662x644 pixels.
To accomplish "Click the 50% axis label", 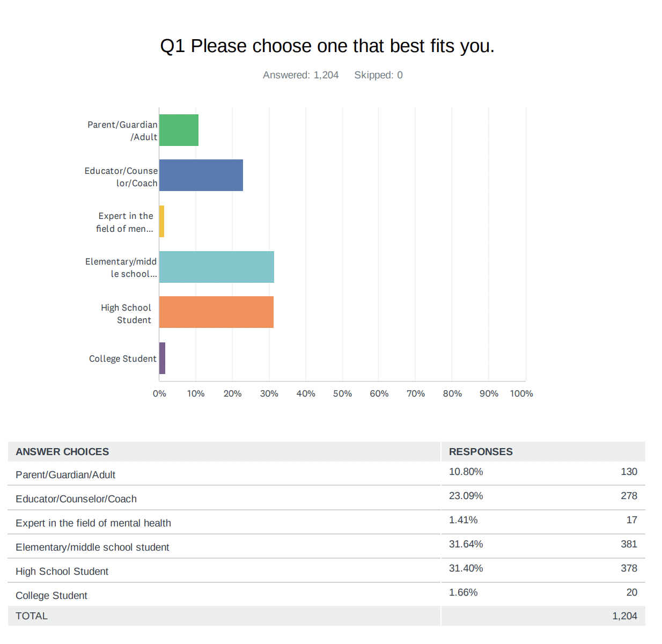I will click(x=342, y=393).
